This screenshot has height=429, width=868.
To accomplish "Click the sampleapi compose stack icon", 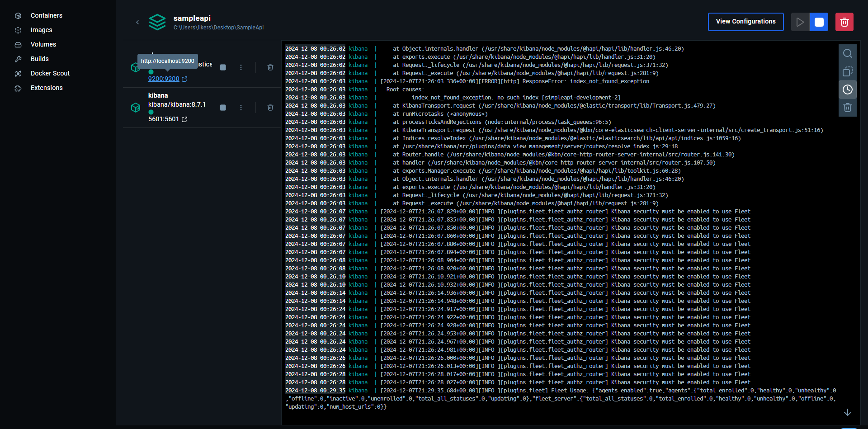I will pyautogui.click(x=157, y=22).
